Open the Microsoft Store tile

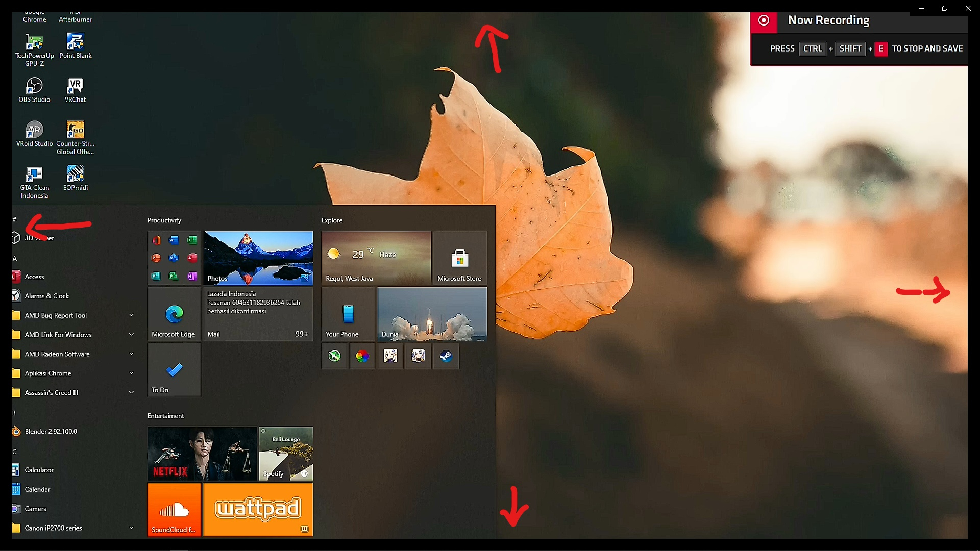coord(459,258)
